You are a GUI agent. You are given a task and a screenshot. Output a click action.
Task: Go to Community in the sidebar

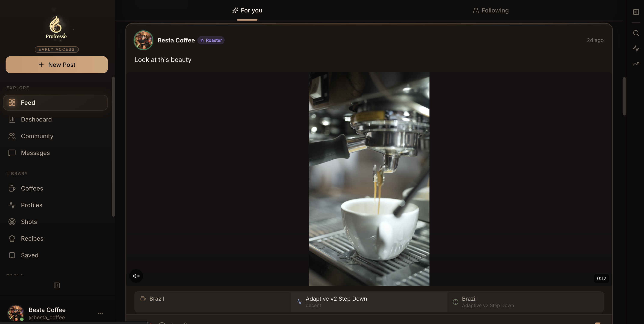pos(37,136)
